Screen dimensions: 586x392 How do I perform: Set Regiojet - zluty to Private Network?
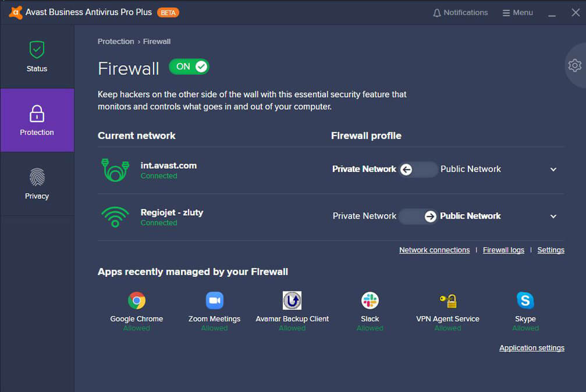418,216
